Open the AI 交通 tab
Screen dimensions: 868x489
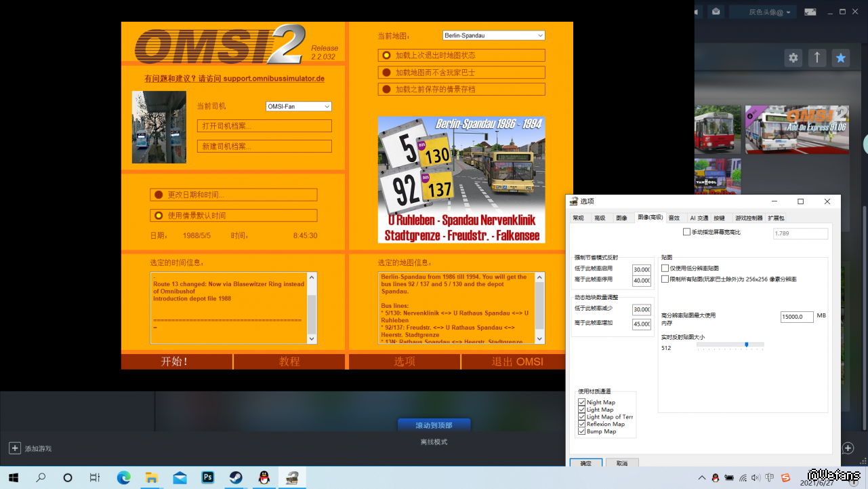(699, 218)
